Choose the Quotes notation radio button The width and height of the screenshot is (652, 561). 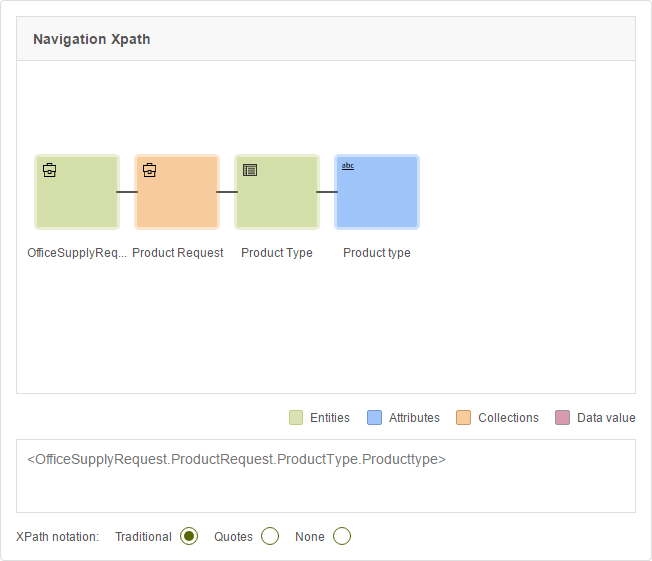(x=270, y=536)
